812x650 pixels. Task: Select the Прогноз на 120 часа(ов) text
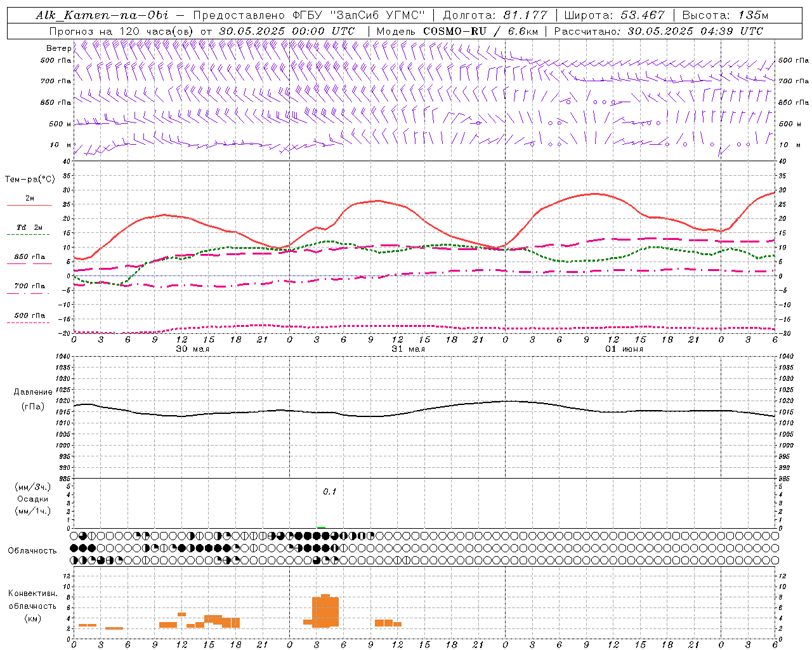[122, 31]
